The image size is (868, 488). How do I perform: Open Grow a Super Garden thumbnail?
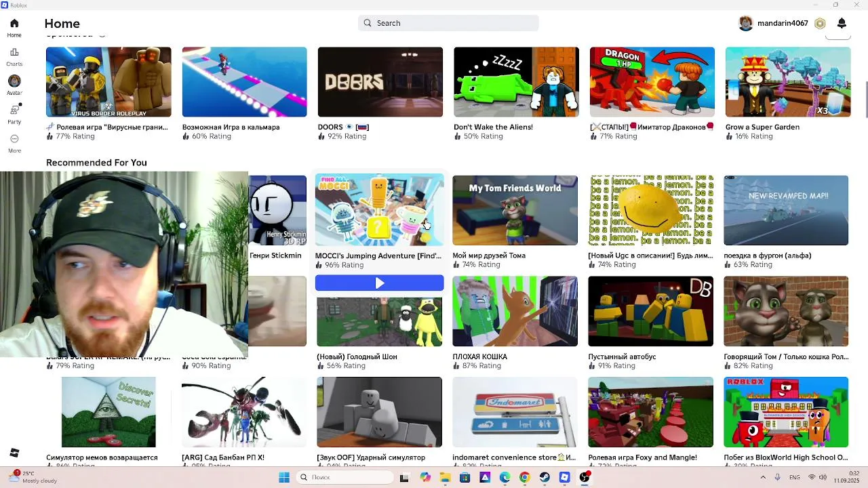[788, 82]
